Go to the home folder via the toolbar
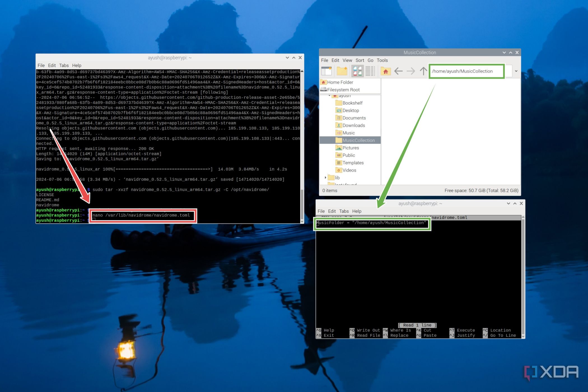 (386, 71)
